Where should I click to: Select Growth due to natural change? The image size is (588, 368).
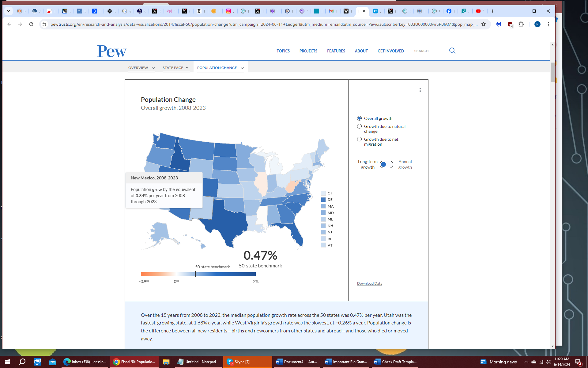(x=360, y=126)
